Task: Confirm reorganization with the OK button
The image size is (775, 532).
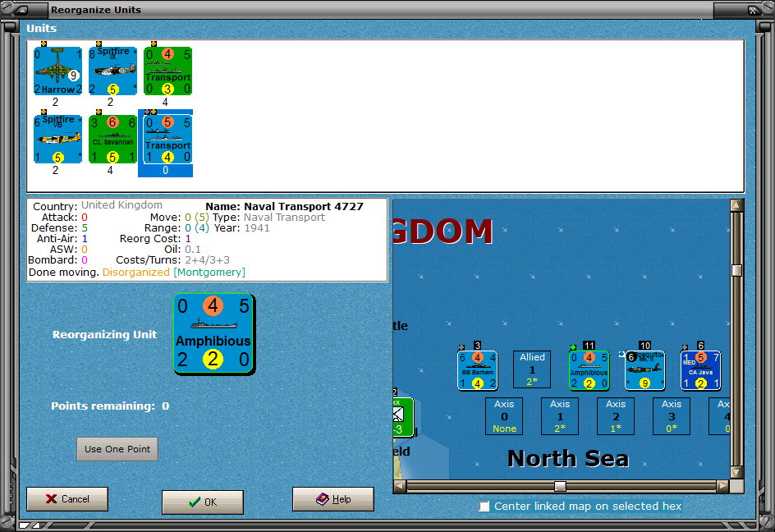Action: (202, 502)
